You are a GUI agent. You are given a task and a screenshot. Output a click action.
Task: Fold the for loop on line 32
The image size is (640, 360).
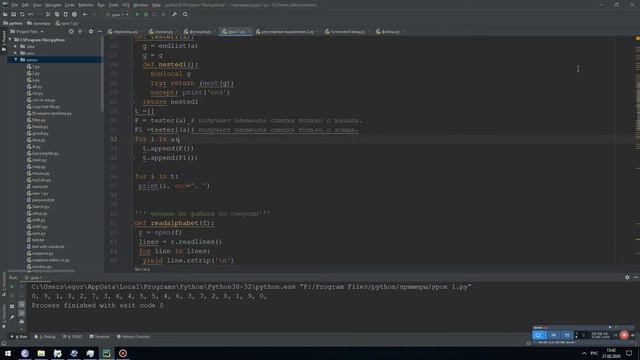click(132, 139)
